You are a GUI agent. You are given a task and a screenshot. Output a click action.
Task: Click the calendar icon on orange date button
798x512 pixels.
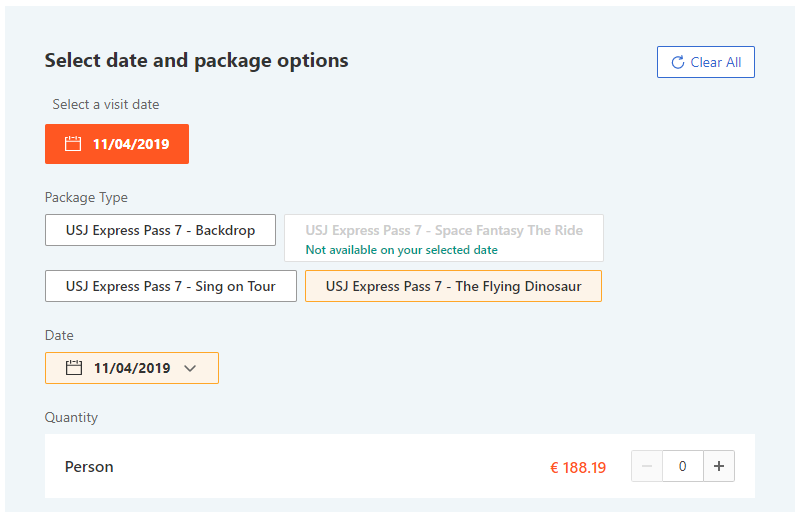pos(73,144)
